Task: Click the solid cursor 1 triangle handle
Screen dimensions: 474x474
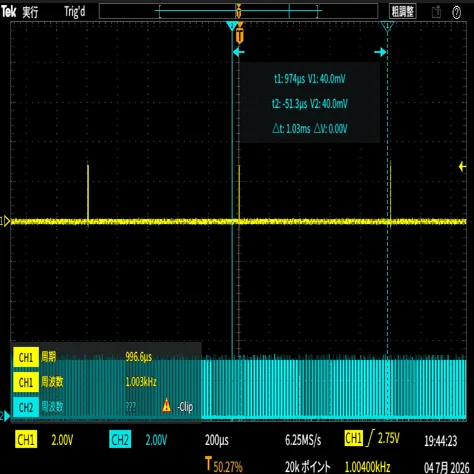Action: (x=232, y=26)
